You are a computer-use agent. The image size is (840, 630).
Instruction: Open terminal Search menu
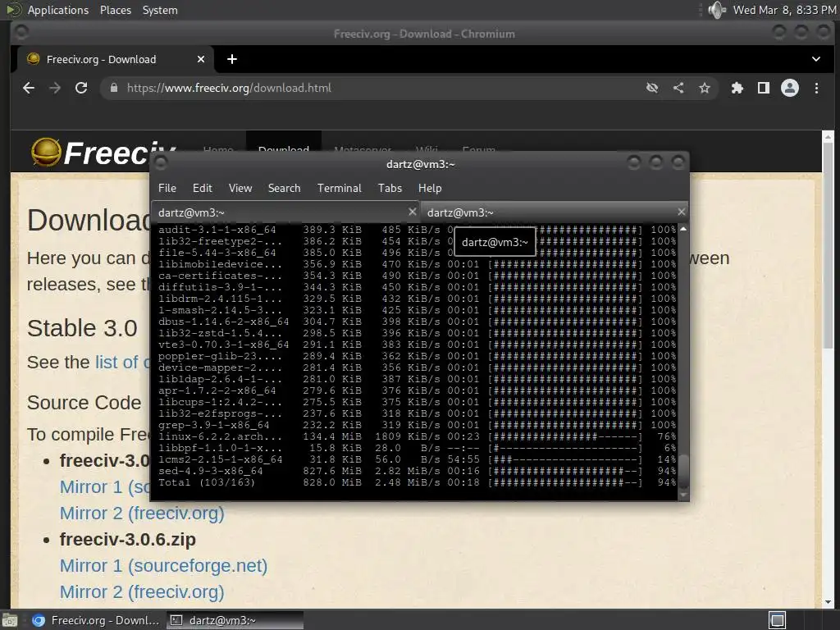pos(284,188)
